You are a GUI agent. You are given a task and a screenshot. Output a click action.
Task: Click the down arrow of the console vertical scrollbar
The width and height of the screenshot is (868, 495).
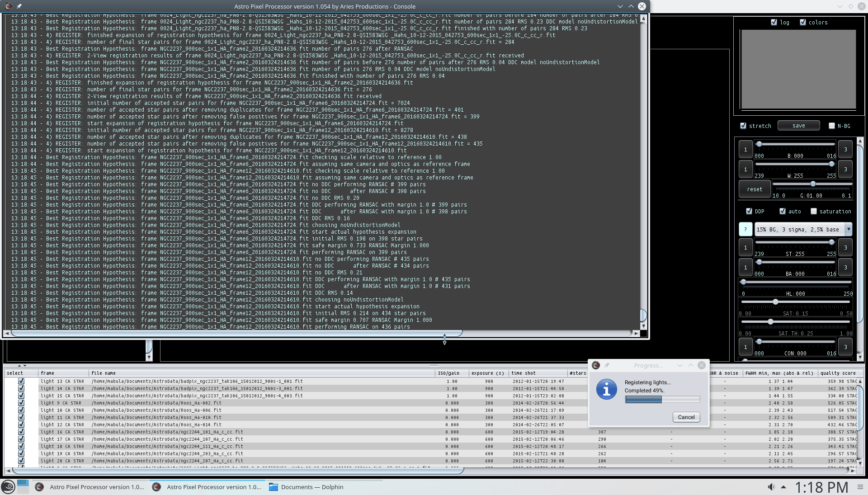[643, 325]
